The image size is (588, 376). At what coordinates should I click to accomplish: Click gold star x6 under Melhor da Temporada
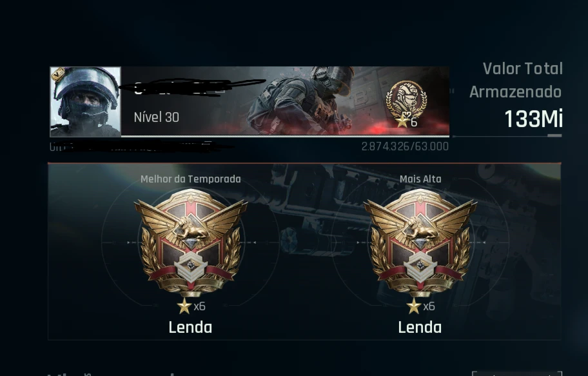(x=191, y=306)
